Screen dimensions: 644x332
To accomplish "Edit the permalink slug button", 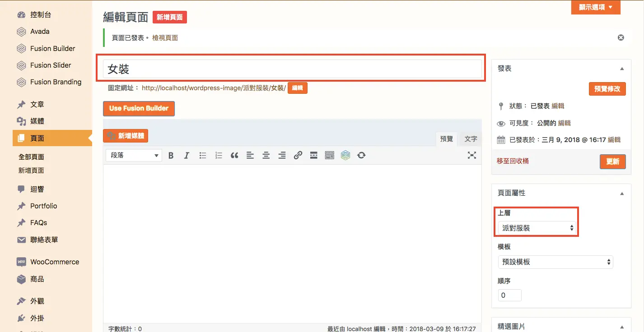I will pyautogui.click(x=298, y=88).
